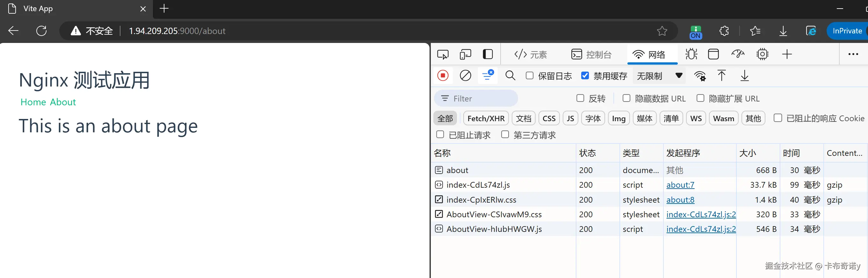Go back with the browser back arrow
Viewport: 868px width, 278px height.
point(13,31)
